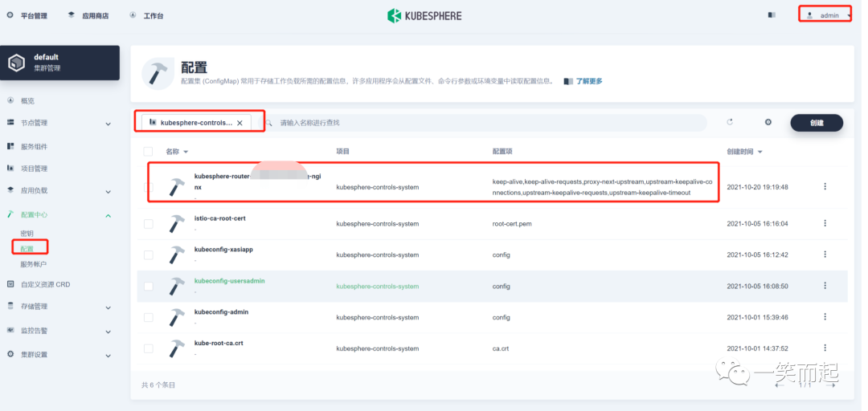
Task: Click the hammer icon for kubeconfig-xasiapp
Action: tap(177, 255)
